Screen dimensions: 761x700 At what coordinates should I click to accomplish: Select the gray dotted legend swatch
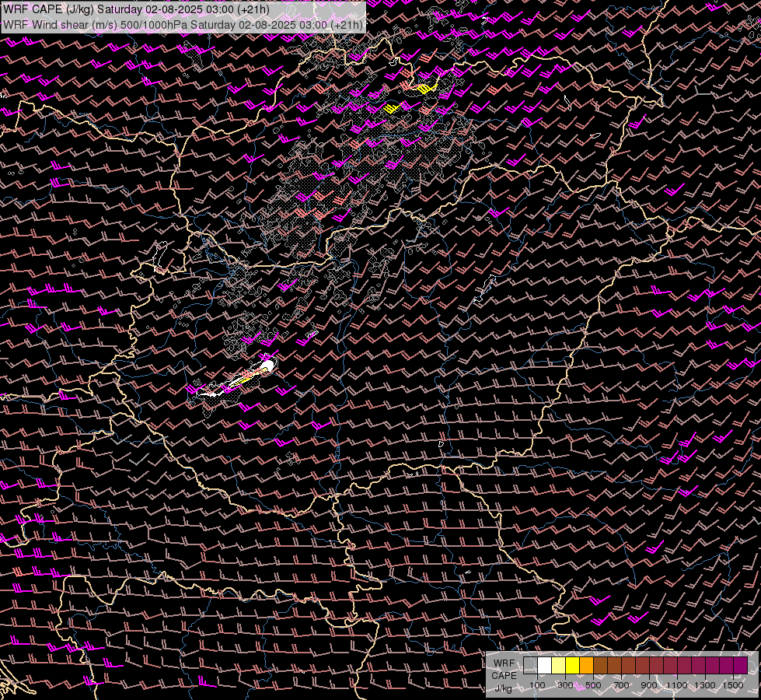[x=530, y=666]
